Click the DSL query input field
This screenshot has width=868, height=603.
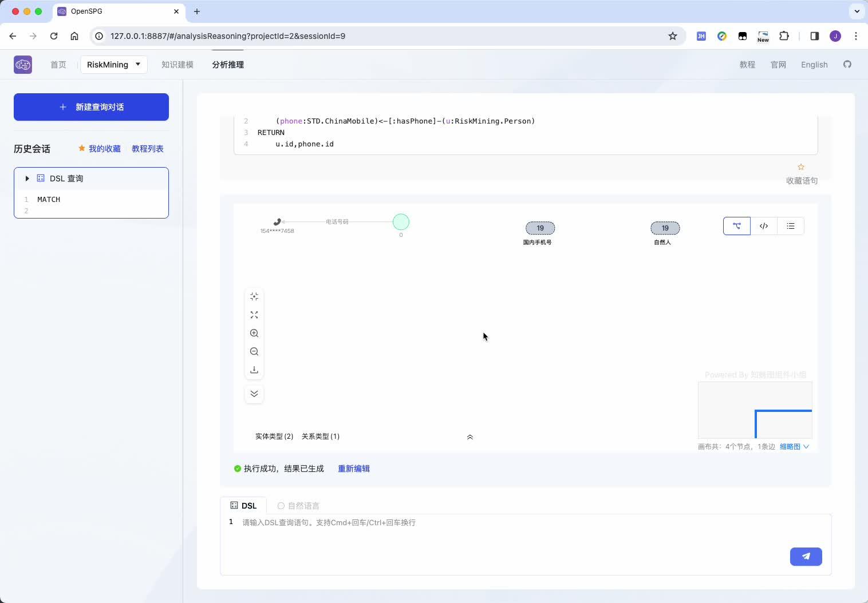pyautogui.click(x=526, y=545)
